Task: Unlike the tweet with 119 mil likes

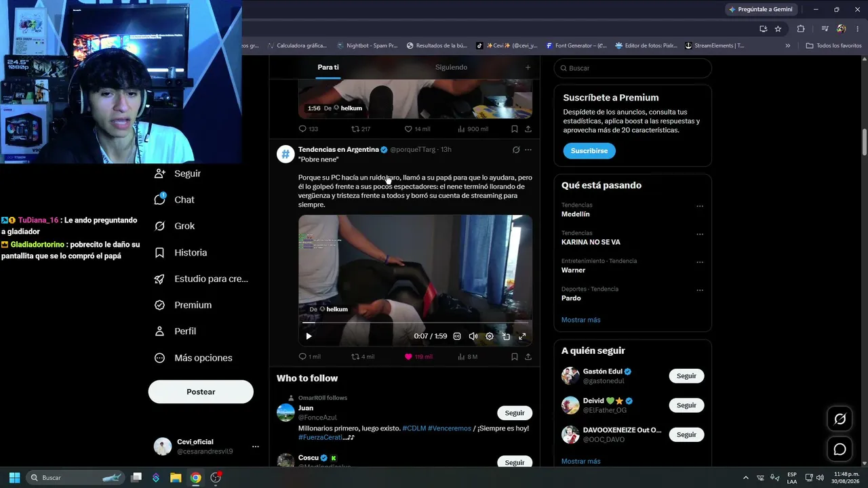Action: (x=418, y=357)
